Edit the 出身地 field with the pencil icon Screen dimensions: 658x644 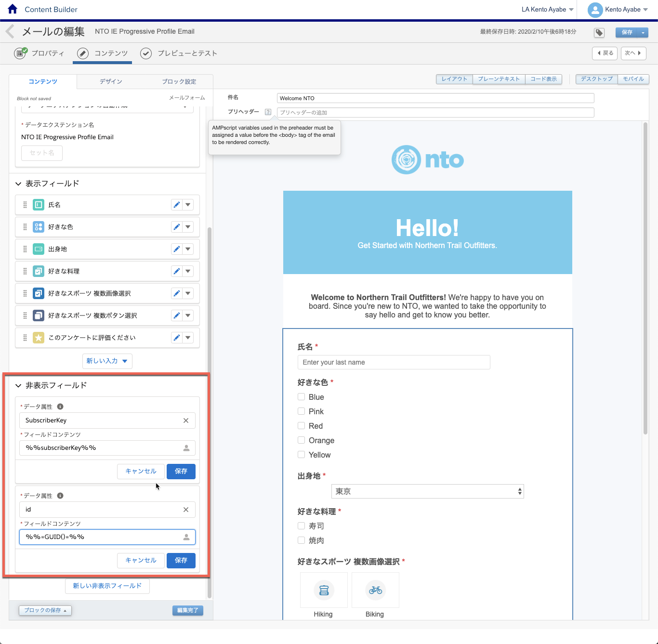pyautogui.click(x=177, y=249)
